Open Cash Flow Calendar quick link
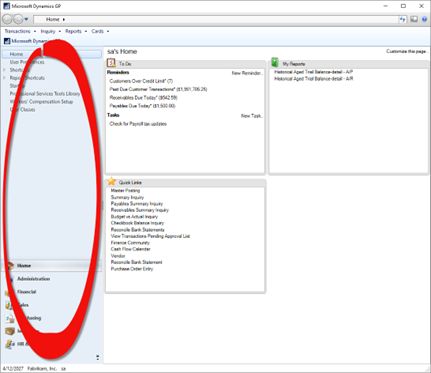The image size is (431, 373). click(130, 249)
